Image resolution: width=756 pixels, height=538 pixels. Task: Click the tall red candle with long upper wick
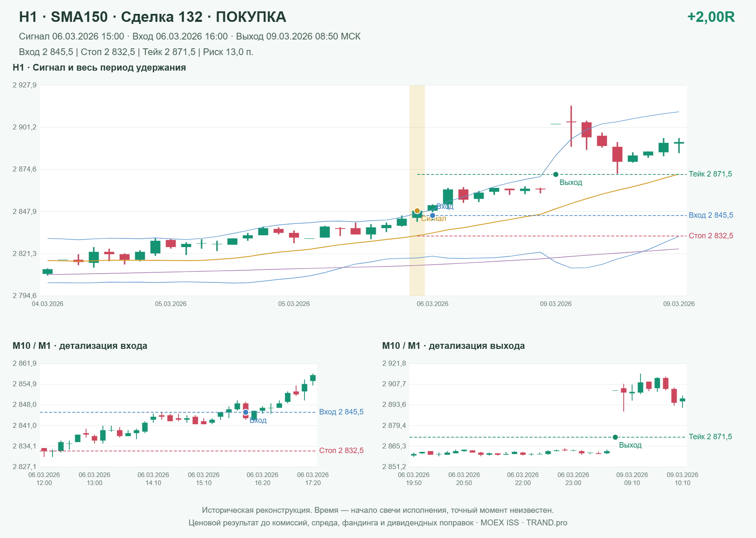coord(571,126)
